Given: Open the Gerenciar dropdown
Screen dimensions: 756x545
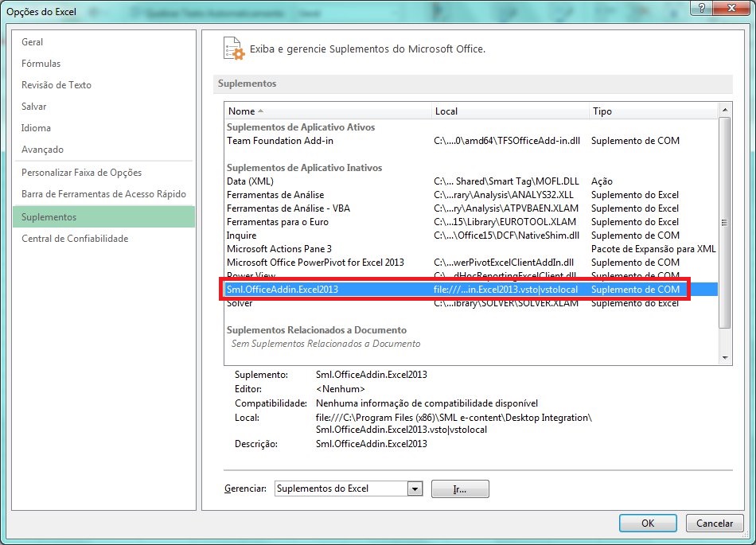Looking at the screenshot, I should click(348, 488).
